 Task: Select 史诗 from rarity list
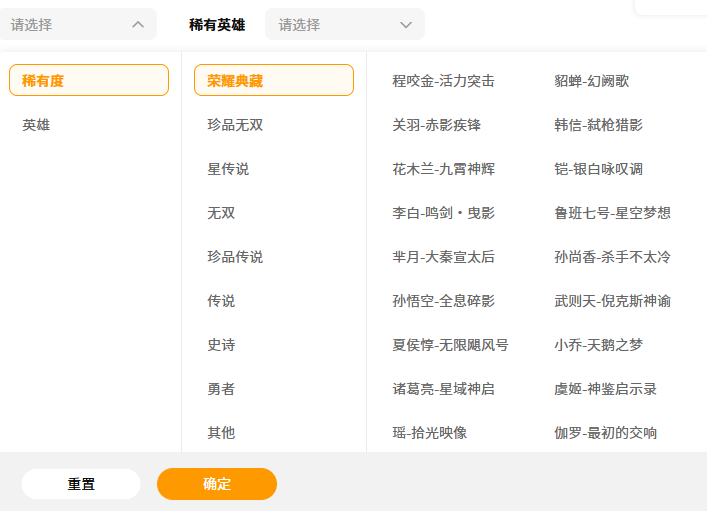221,345
